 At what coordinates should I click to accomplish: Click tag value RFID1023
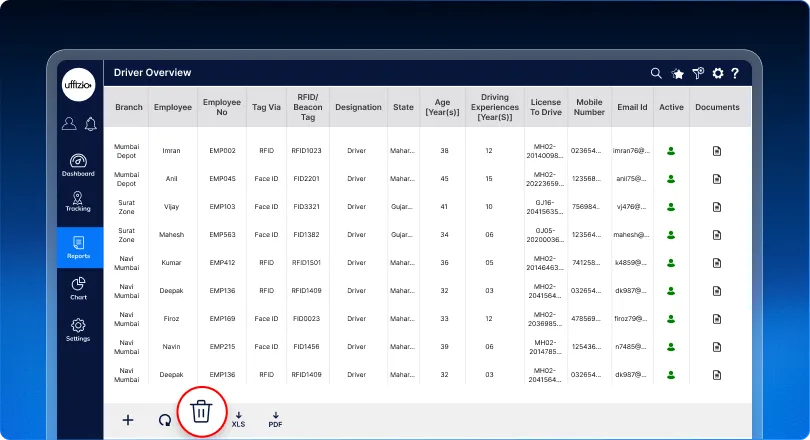click(306, 151)
